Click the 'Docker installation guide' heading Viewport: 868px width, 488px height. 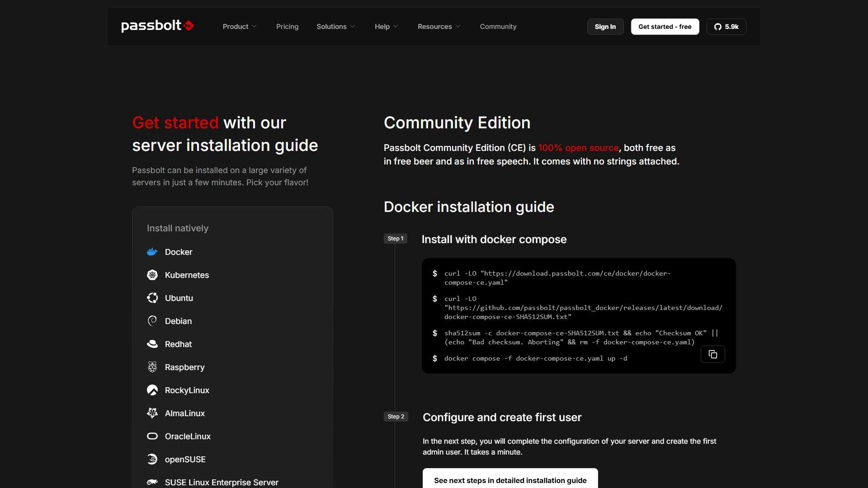469,207
